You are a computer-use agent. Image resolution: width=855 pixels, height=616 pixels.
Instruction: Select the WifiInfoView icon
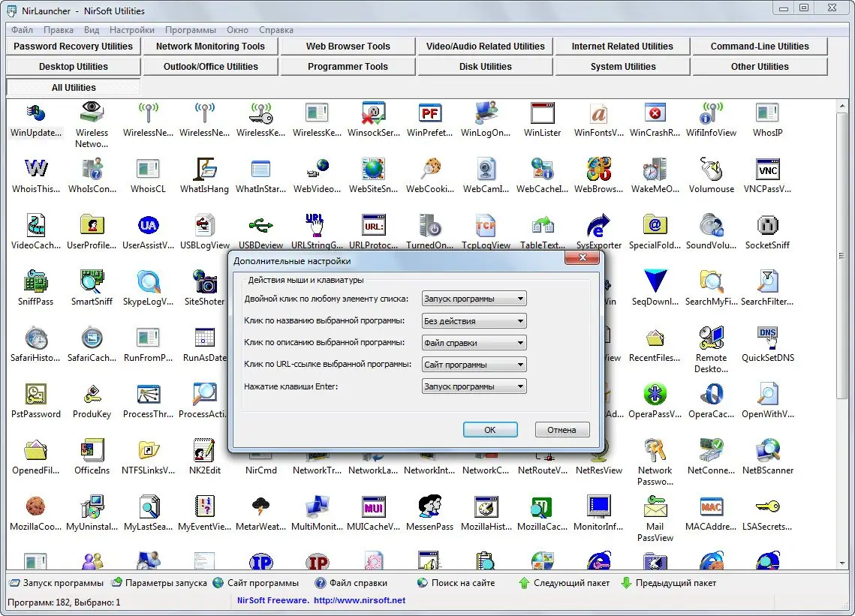click(711, 113)
